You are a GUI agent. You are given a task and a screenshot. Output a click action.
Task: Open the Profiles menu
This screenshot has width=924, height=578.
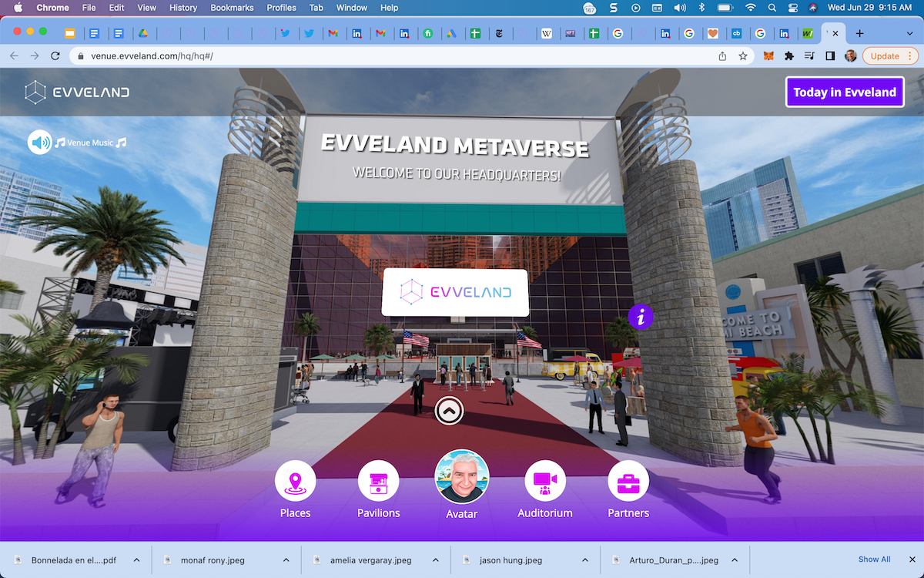(x=281, y=8)
